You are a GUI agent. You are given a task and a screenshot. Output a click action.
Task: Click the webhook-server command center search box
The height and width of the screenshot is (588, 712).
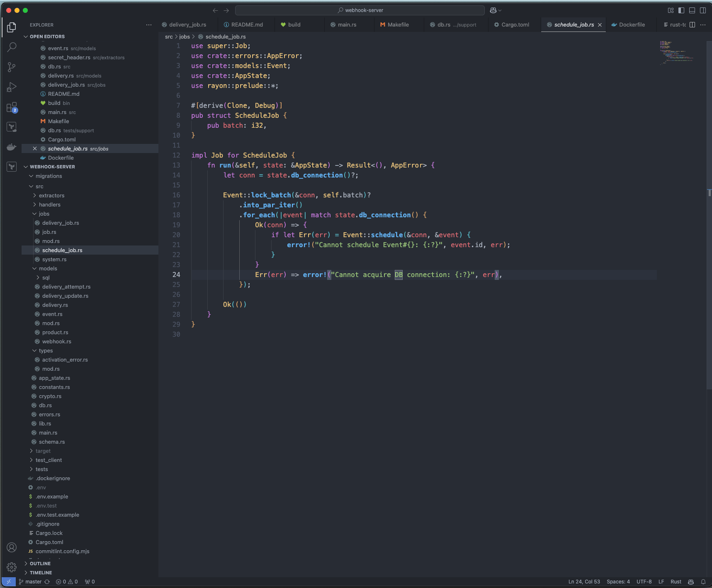click(x=360, y=10)
